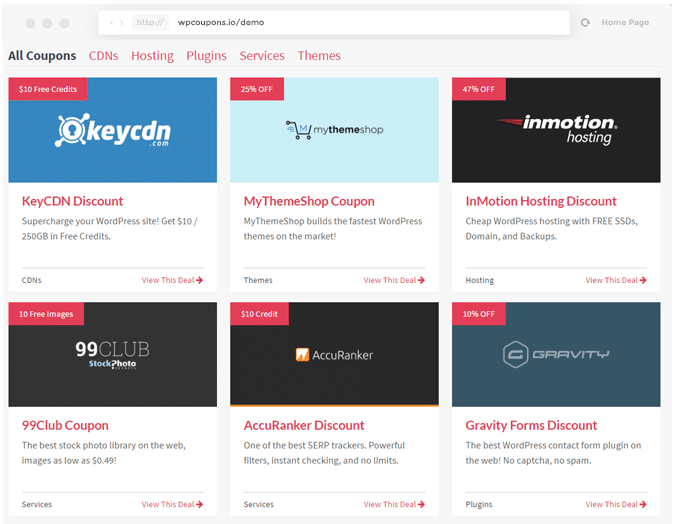Click the Plugins category under Gravity Forms card
This screenshot has height=524, width=674.
point(479,504)
